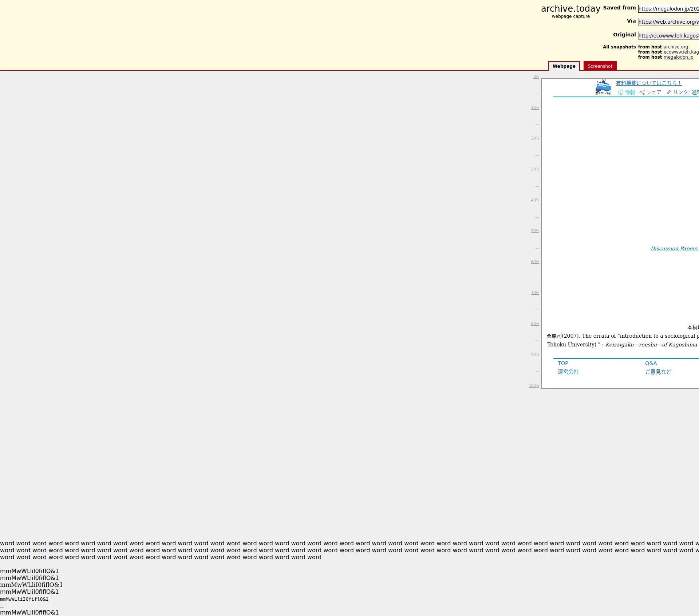The width and height of the screenshot is (699, 616).
Task: Click the gyo.tc shark logo icon
Action: [603, 87]
